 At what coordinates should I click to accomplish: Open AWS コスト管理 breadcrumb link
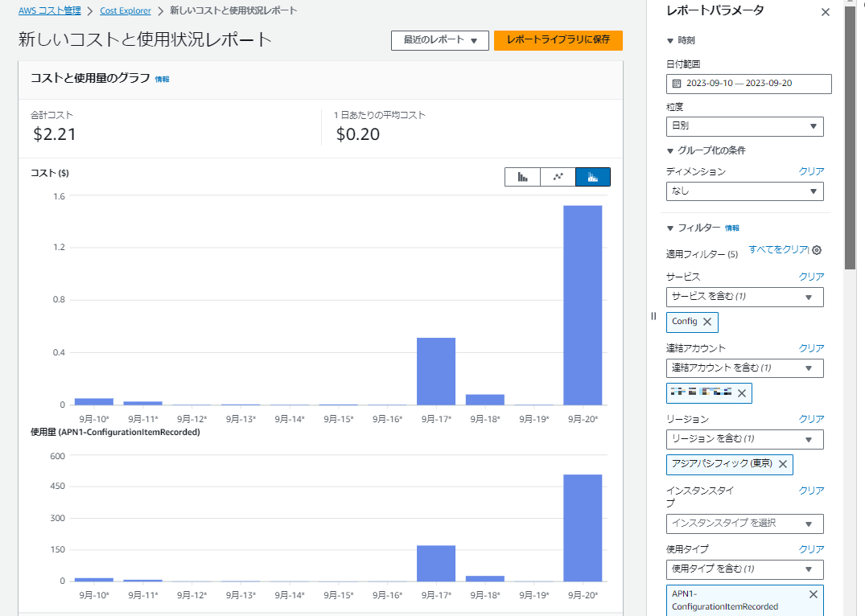(x=50, y=10)
